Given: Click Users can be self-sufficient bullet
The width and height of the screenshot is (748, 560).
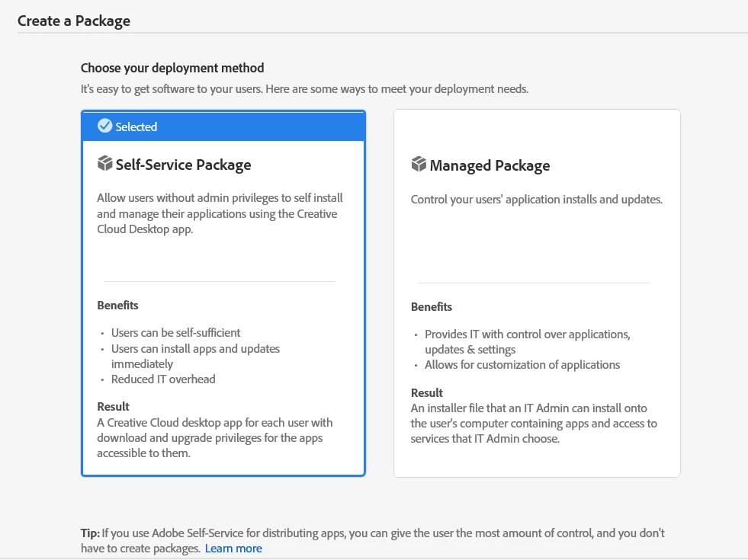Looking at the screenshot, I should 175,333.
